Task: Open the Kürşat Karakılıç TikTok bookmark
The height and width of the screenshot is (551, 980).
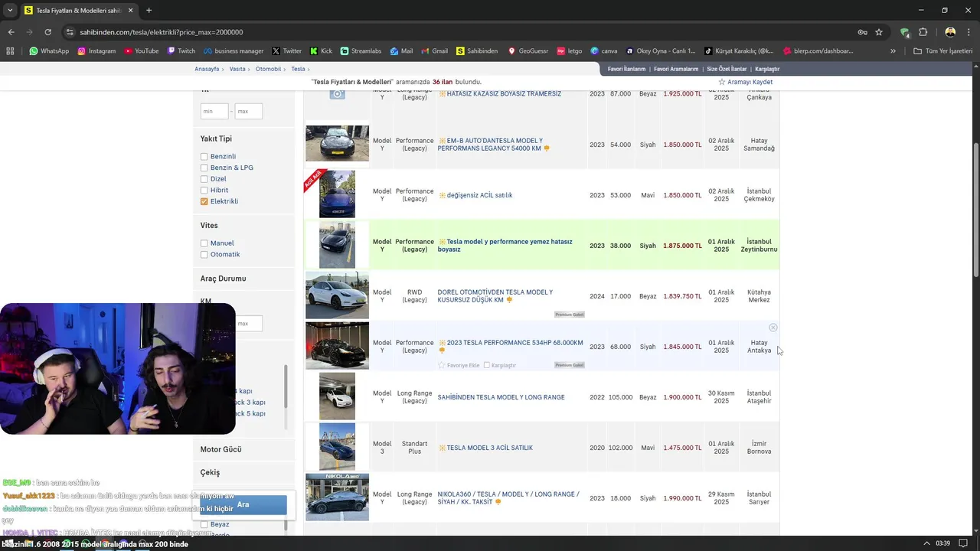Action: point(740,51)
